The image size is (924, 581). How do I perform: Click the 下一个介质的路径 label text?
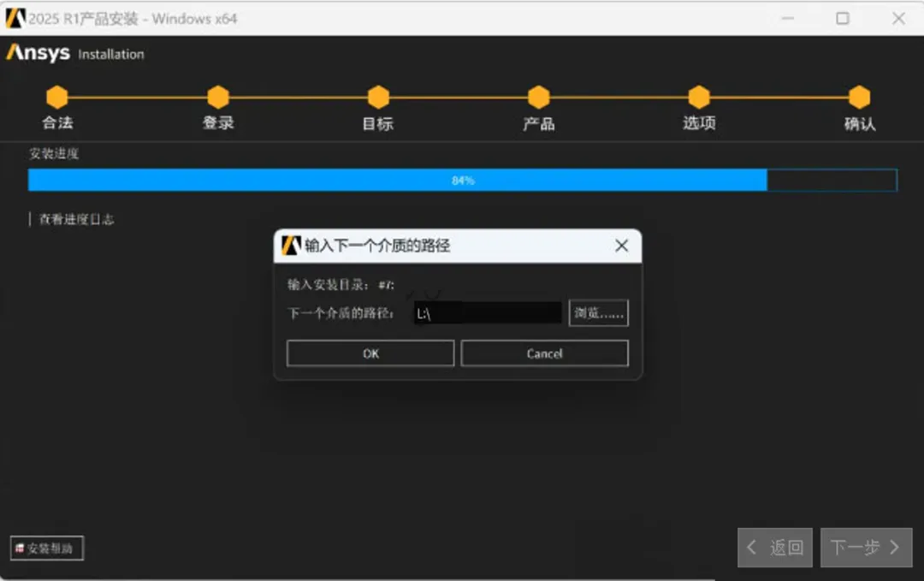(340, 313)
